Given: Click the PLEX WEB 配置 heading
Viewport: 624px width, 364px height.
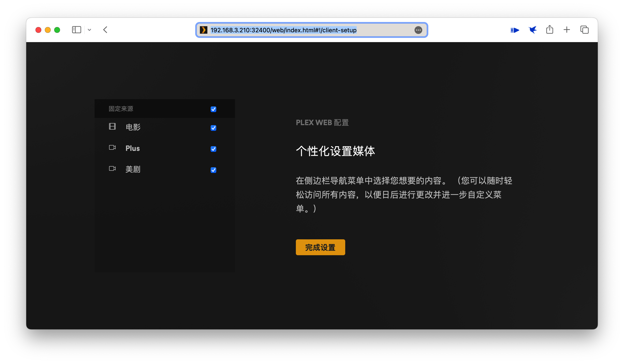Looking at the screenshot, I should click(x=322, y=123).
